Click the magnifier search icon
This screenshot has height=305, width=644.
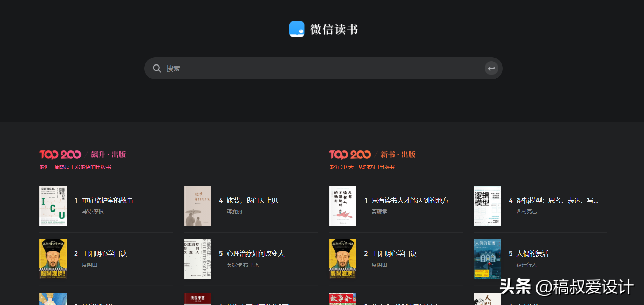click(157, 69)
